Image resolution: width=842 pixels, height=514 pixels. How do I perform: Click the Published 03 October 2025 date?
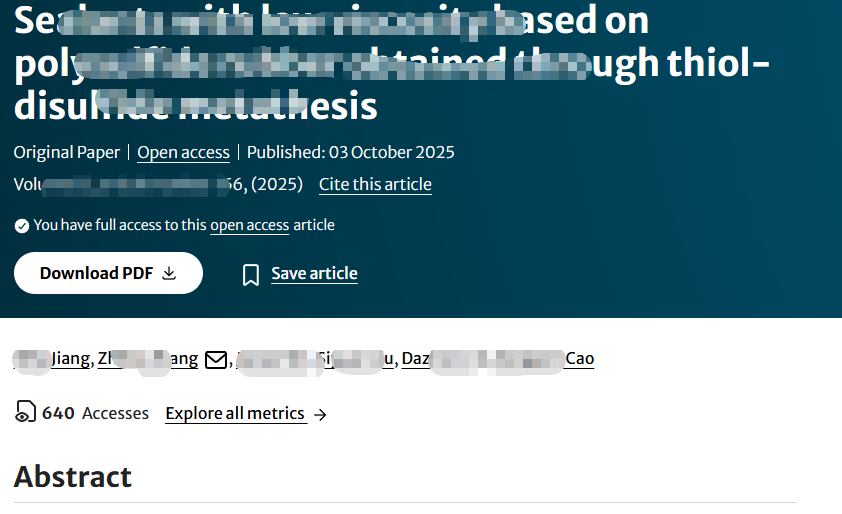tap(350, 152)
